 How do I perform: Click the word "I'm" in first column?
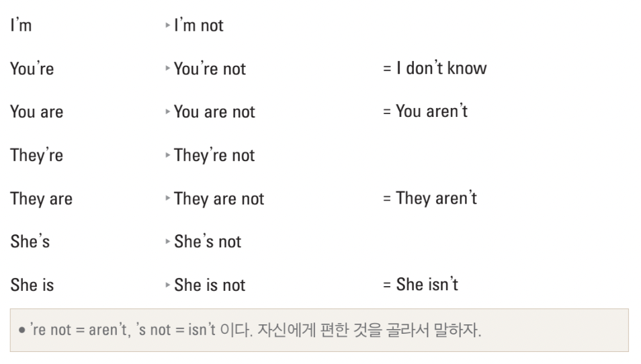click(x=22, y=25)
